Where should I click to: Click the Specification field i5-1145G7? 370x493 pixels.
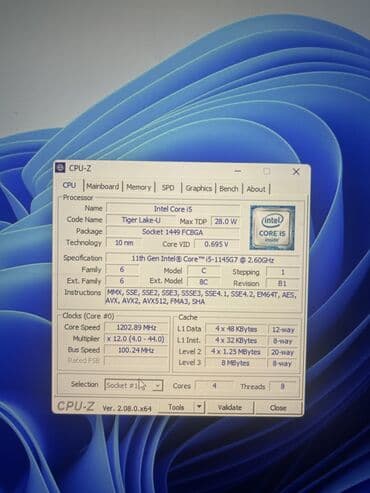pyautogui.click(x=203, y=259)
